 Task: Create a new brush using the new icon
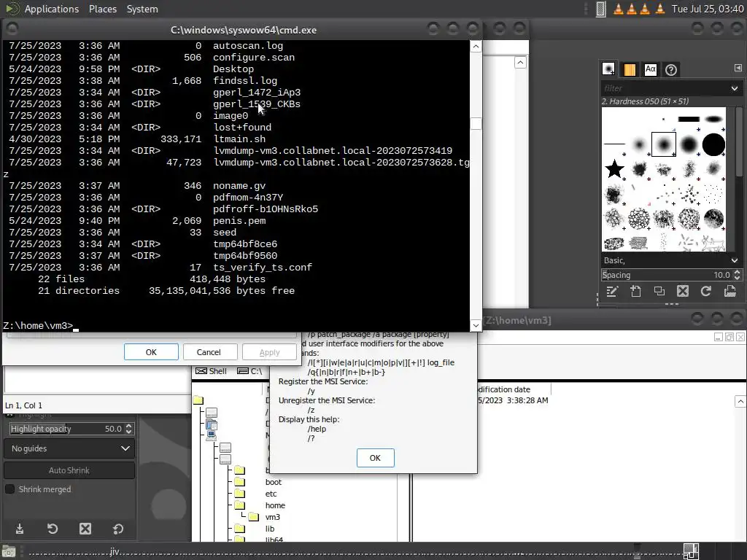point(635,292)
